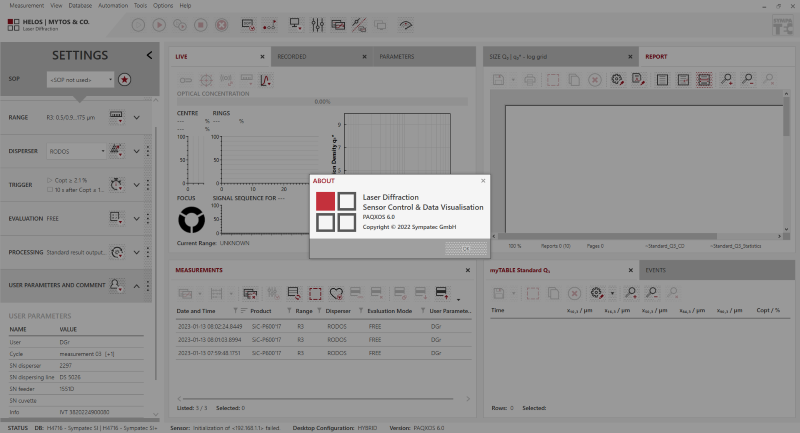This screenshot has width=800, height=433.
Task: Click the square stop measurement button
Action: click(201, 25)
